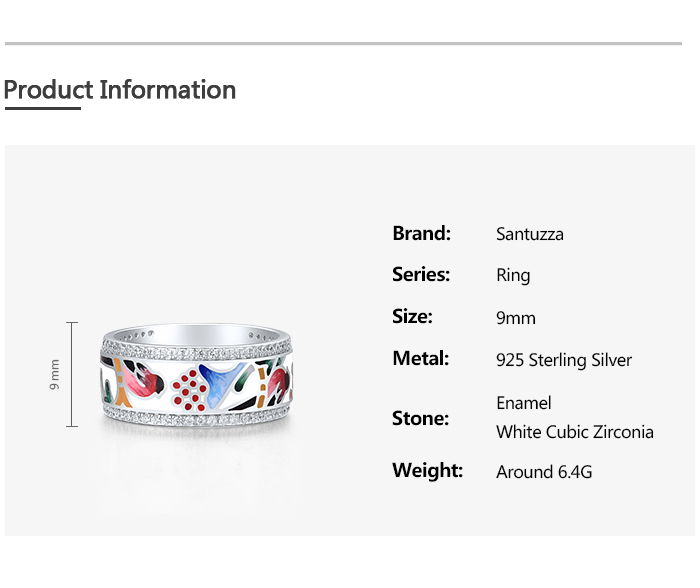Select the Santuzza brand name
The width and height of the screenshot is (700, 588).
coord(530,234)
